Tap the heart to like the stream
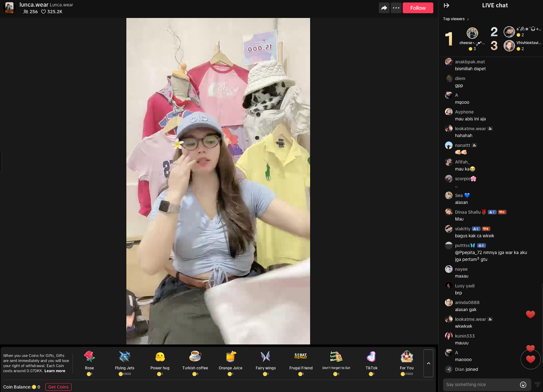This screenshot has width=543, height=392. tap(530, 359)
